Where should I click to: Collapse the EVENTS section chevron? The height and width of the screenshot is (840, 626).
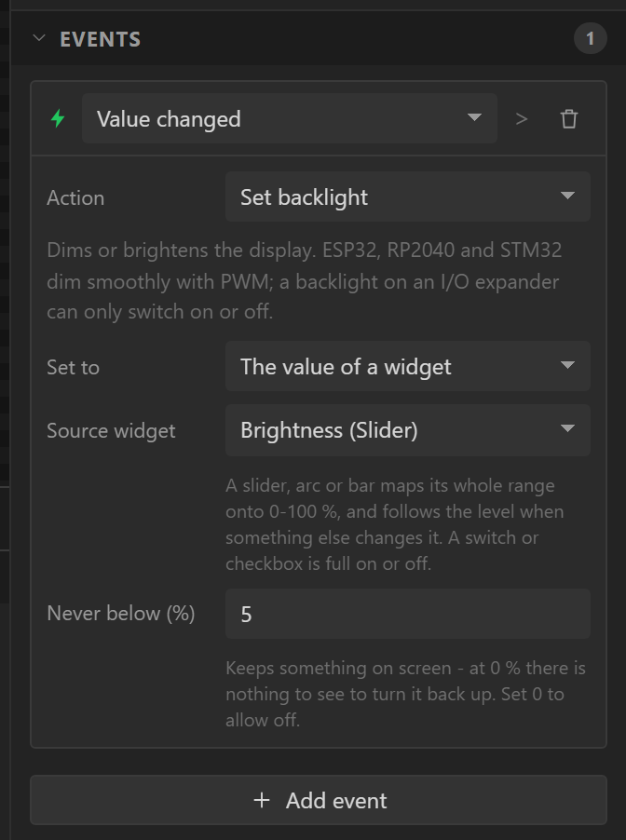[x=39, y=38]
